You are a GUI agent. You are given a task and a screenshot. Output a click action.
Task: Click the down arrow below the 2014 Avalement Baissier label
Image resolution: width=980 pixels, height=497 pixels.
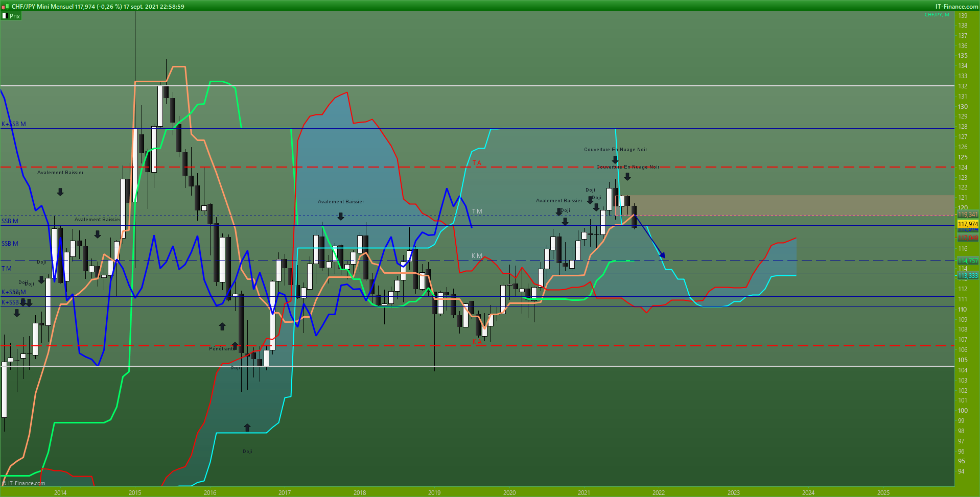tap(60, 192)
